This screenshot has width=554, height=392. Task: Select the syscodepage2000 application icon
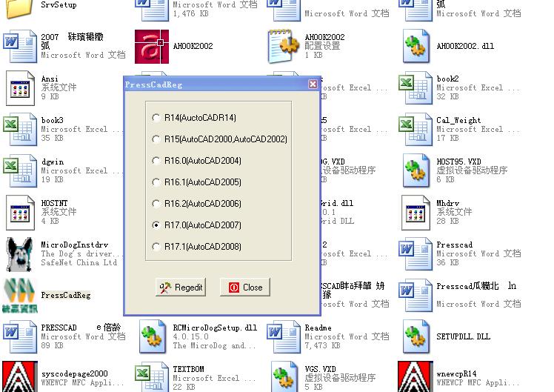(x=20, y=376)
